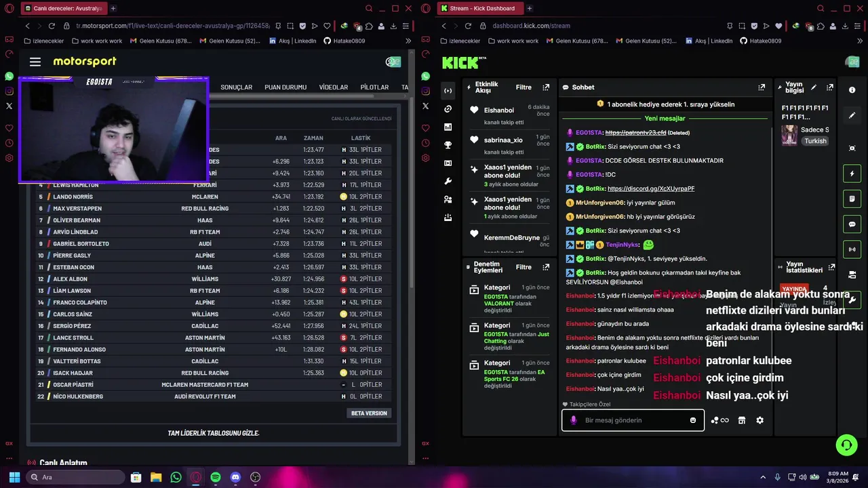Open downloads in the Motorsport browser window
This screenshot has height=488, width=868.
click(x=393, y=26)
